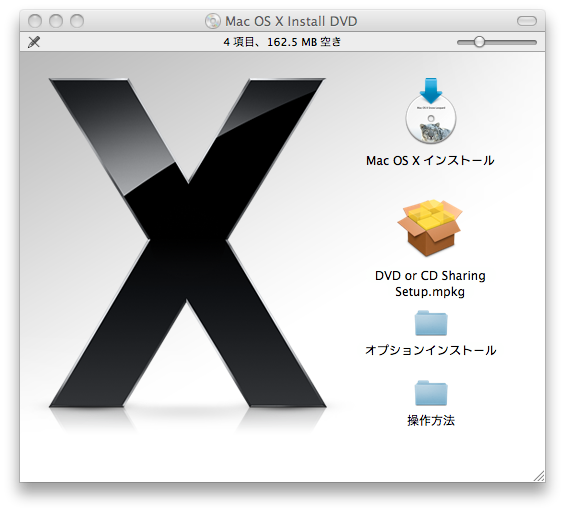Image resolution: width=565 pixels, height=512 pixels.
Task: Select the DVD or CD Sharing package icon
Action: (x=430, y=228)
